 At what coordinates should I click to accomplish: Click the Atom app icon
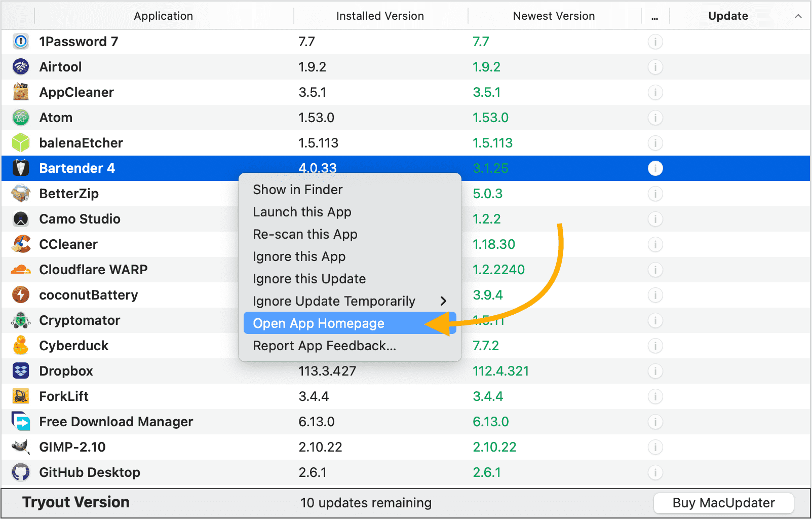click(21, 118)
